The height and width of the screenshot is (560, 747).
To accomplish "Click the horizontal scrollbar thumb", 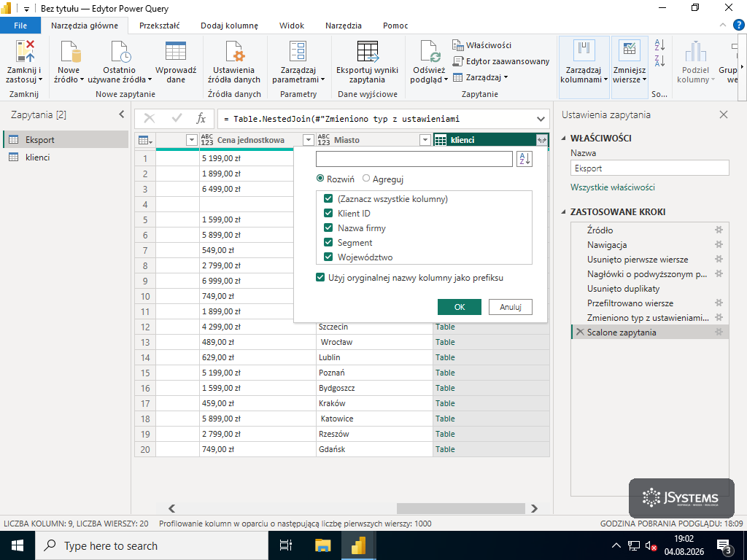I will (x=461, y=508).
